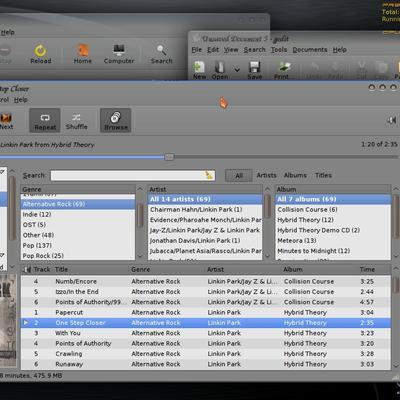The width and height of the screenshot is (400, 400).
Task: Open Help menu in file browser window
Action: 7,32
